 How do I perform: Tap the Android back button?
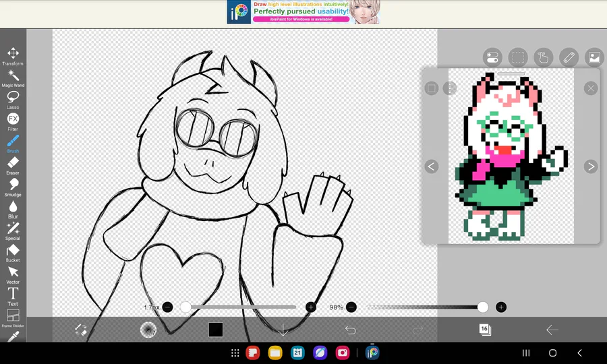pyautogui.click(x=579, y=353)
